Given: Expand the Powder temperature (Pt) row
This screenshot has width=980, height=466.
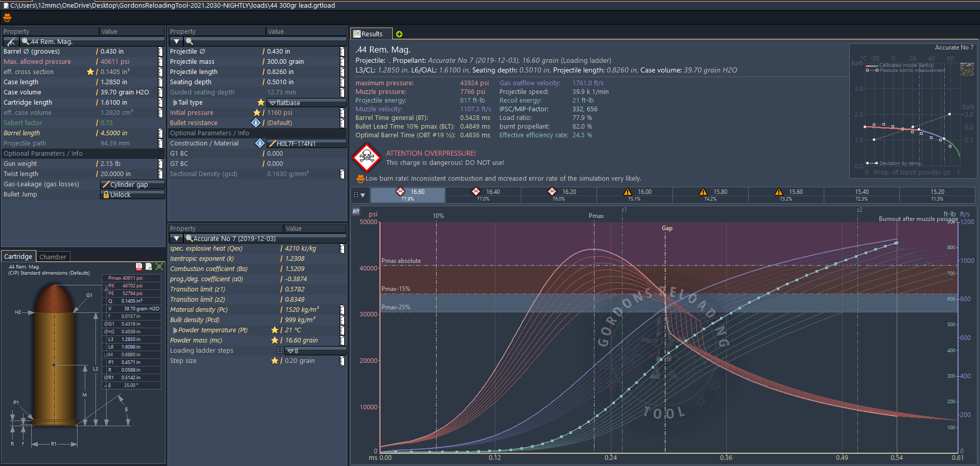Looking at the screenshot, I should [175, 330].
